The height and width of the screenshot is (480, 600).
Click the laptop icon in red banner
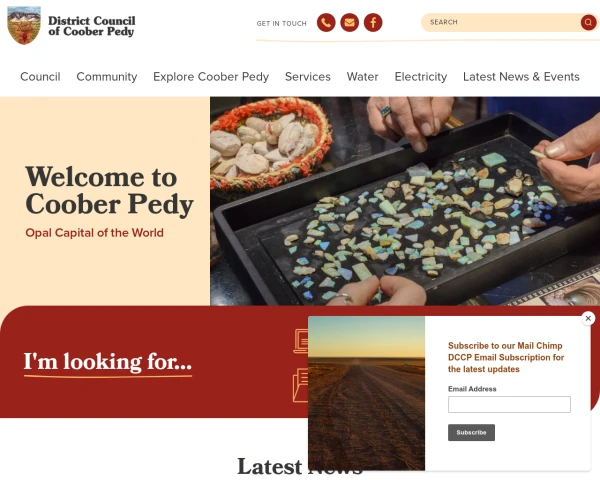[301, 341]
